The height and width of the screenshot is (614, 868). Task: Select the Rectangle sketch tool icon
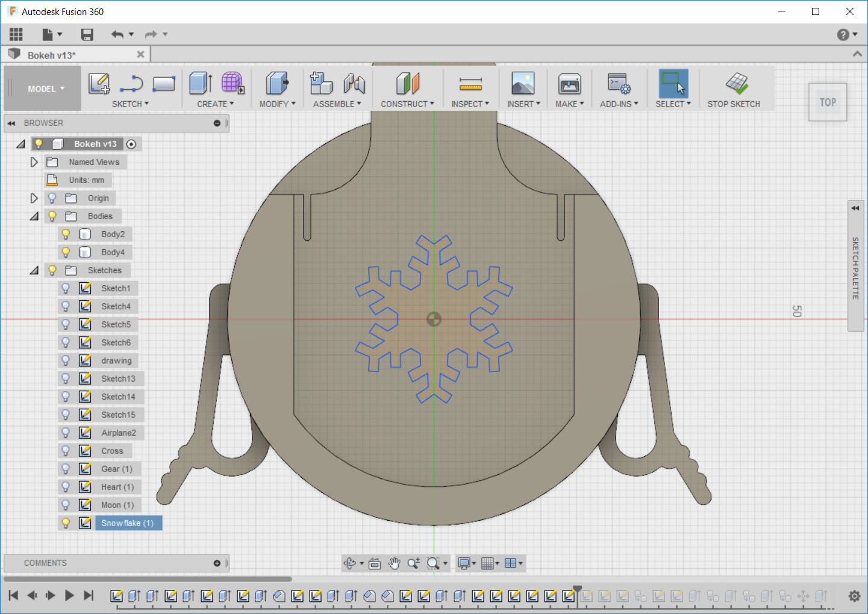pos(164,84)
